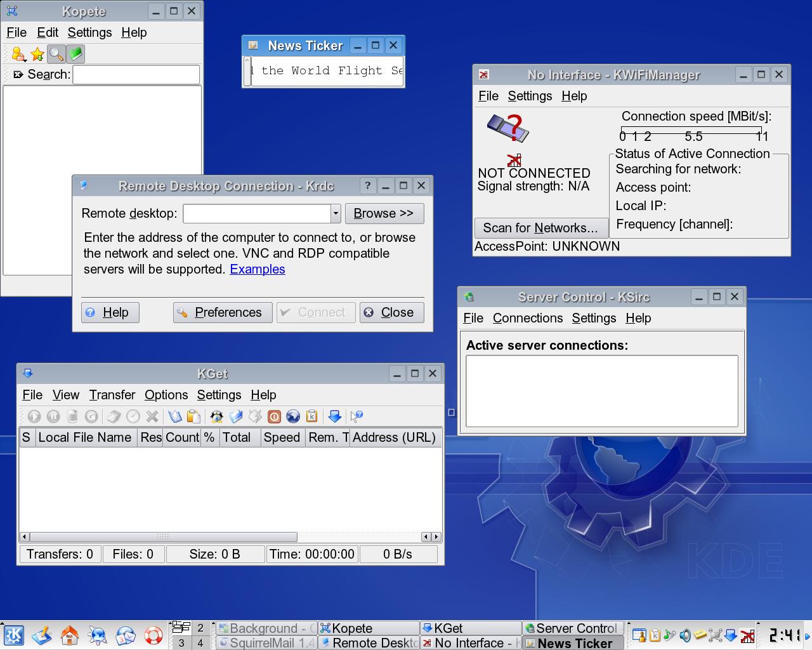Viewport: 812px width, 650px height.
Task: Click the panel hide arrow at right edge
Action: coord(808,635)
